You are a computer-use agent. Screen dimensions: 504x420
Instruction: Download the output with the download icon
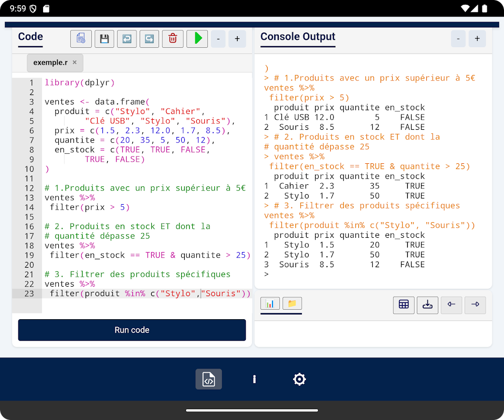click(427, 304)
